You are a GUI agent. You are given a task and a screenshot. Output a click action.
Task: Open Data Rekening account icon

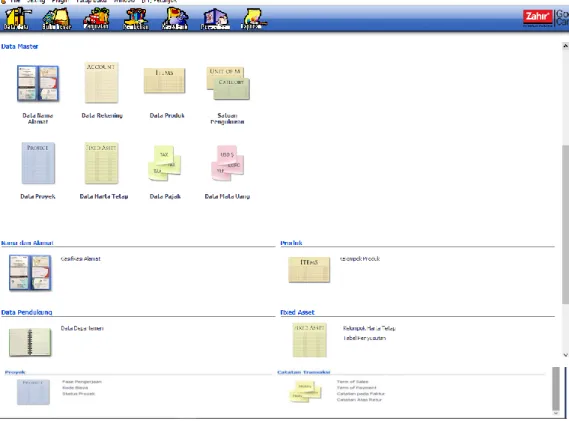click(102, 83)
